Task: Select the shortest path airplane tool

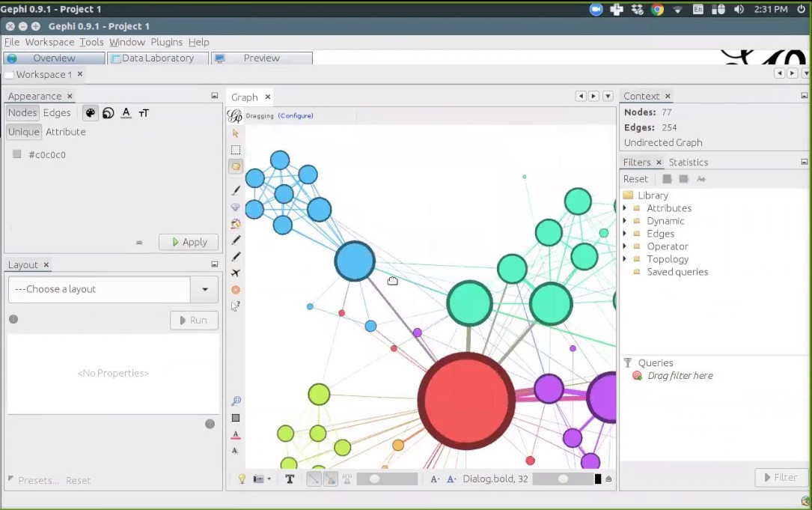Action: click(236, 273)
